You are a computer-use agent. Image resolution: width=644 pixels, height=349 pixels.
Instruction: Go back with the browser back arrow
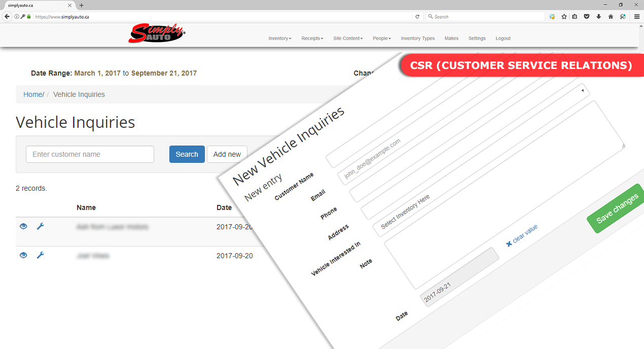[x=7, y=16]
